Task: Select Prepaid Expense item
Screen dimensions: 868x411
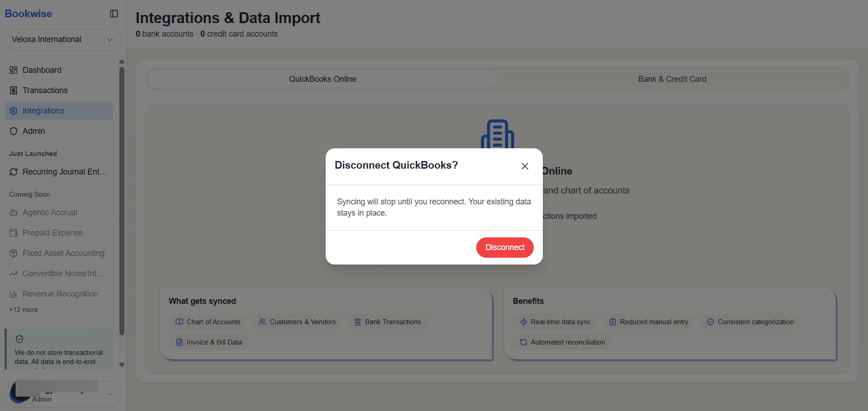Action: coord(59,233)
